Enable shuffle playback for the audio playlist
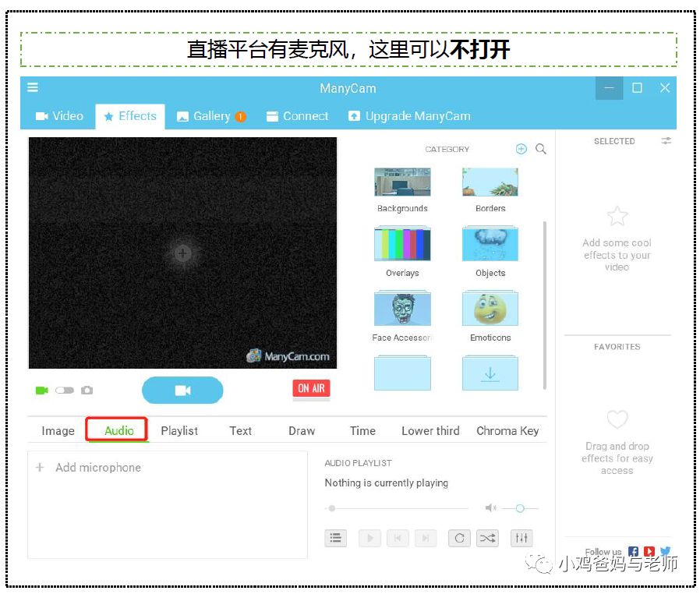The width and height of the screenshot is (700, 594). pyautogui.click(x=489, y=538)
